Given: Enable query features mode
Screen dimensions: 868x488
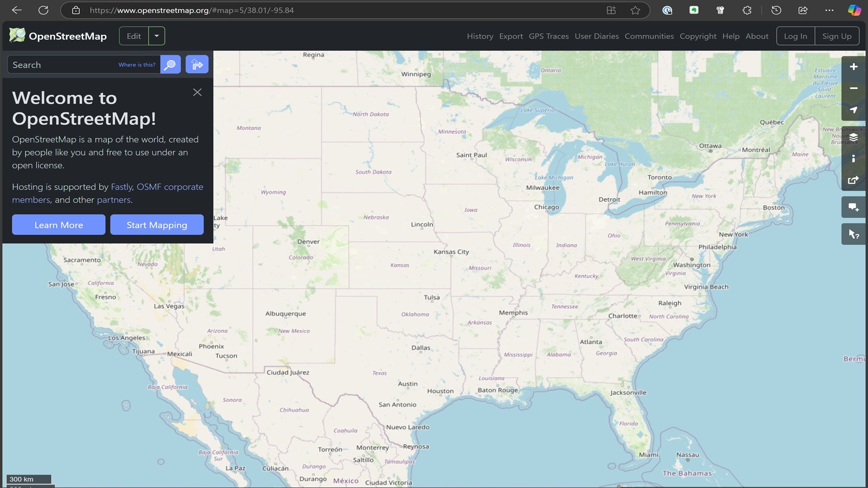Looking at the screenshot, I should tap(854, 234).
